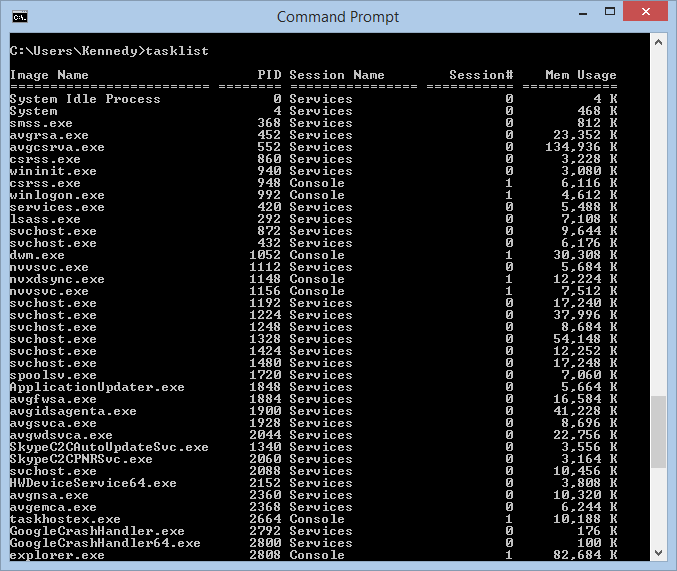Screen dimensions: 677x571
Task: Click the avgfwsa.exe process name
Action: [x=53, y=400]
